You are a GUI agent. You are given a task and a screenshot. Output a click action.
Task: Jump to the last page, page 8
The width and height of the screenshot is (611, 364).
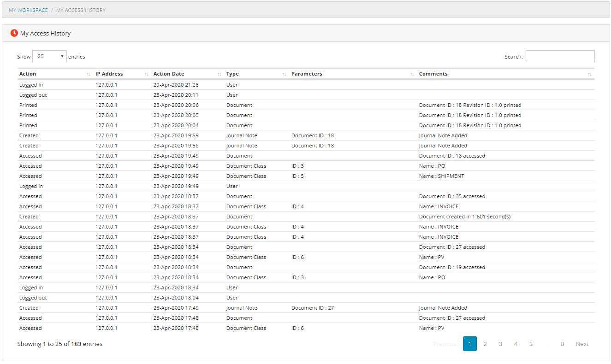pos(562,344)
